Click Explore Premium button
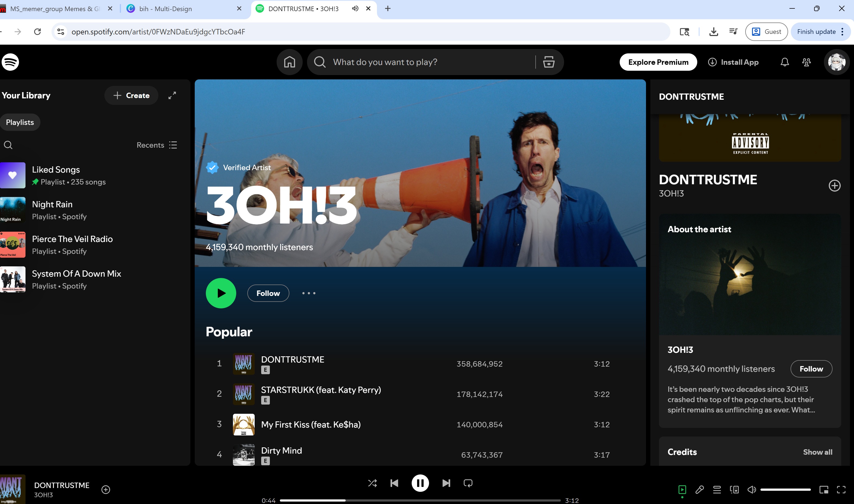This screenshot has height=504, width=854. pos(658,62)
